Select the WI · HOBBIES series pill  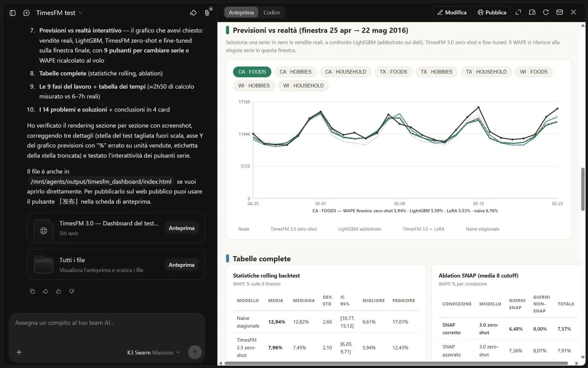[x=254, y=85]
